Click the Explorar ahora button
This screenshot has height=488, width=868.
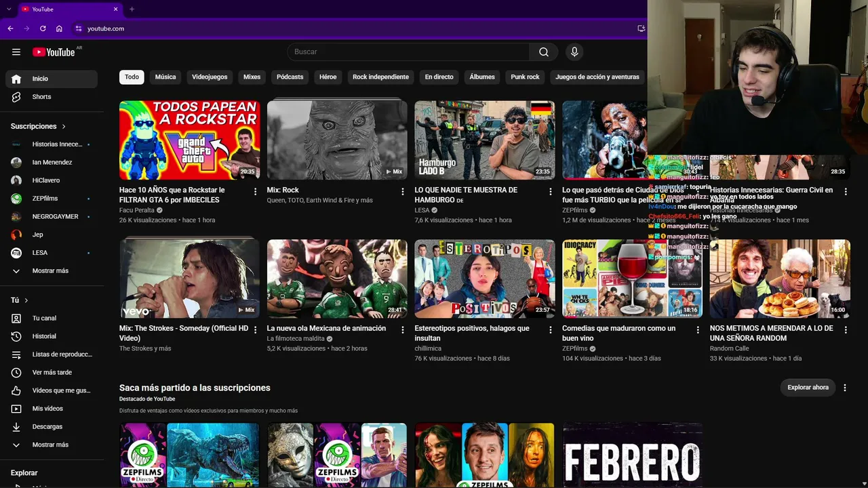[x=808, y=388]
